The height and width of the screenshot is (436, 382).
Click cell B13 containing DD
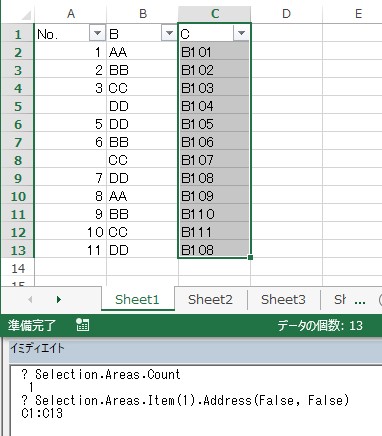coord(142,249)
